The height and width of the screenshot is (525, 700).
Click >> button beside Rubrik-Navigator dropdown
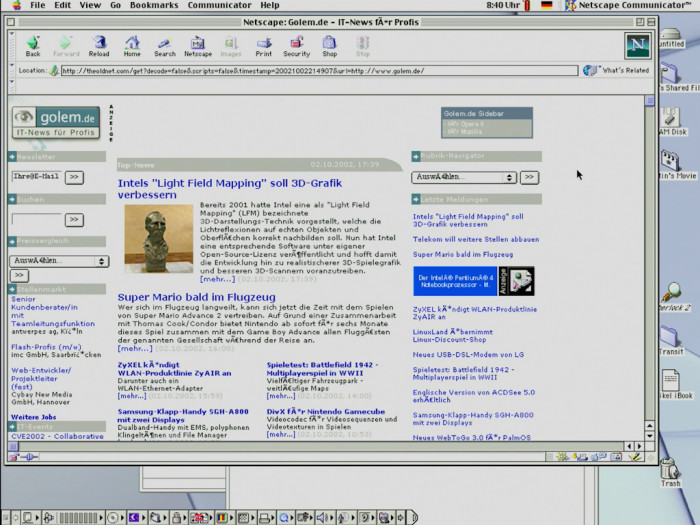coord(529,177)
